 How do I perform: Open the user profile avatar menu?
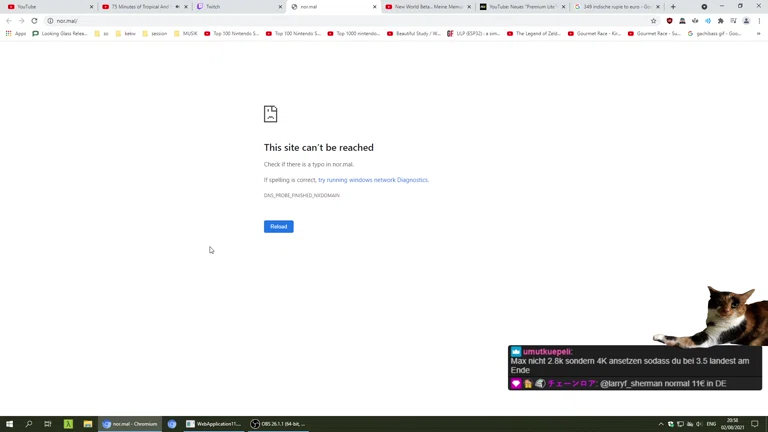746,21
